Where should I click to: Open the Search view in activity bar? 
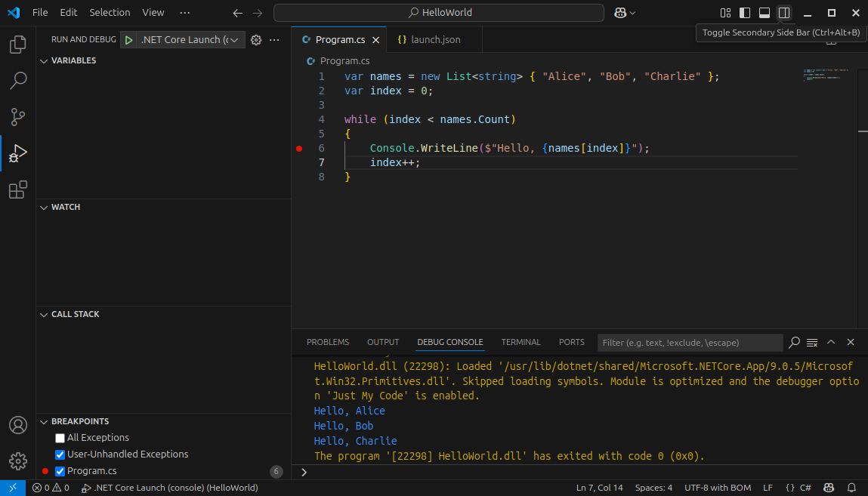tap(17, 81)
